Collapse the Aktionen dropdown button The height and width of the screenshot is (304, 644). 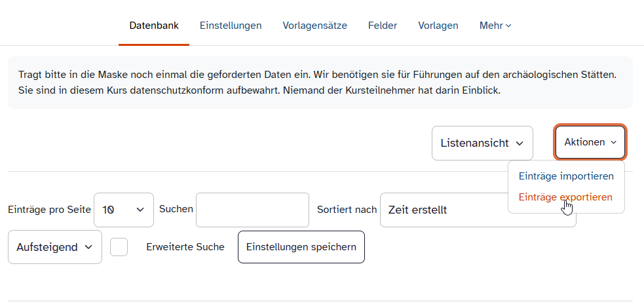click(x=590, y=142)
